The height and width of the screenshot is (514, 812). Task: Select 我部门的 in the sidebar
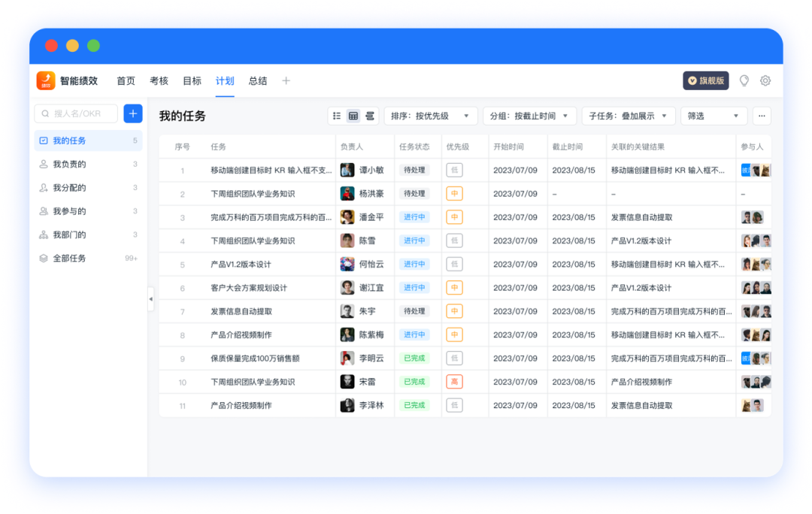88,235
